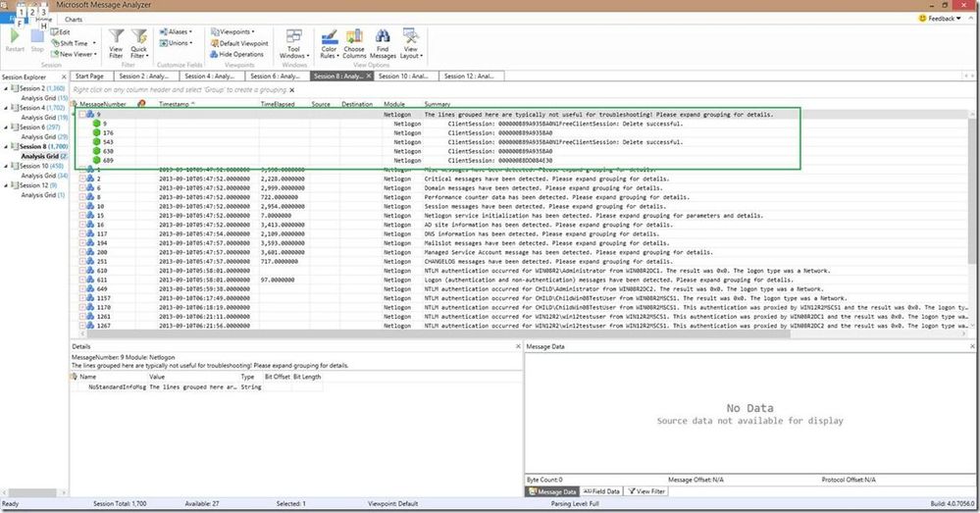This screenshot has height=513, width=980.
Task: Click the Stop session icon
Action: coord(37,36)
